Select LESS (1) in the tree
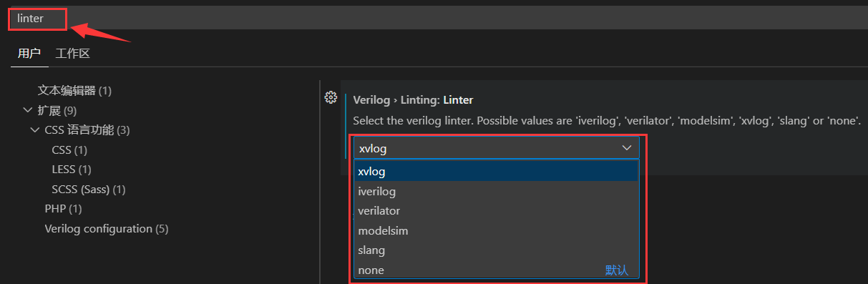The height and width of the screenshot is (284, 868). point(72,170)
